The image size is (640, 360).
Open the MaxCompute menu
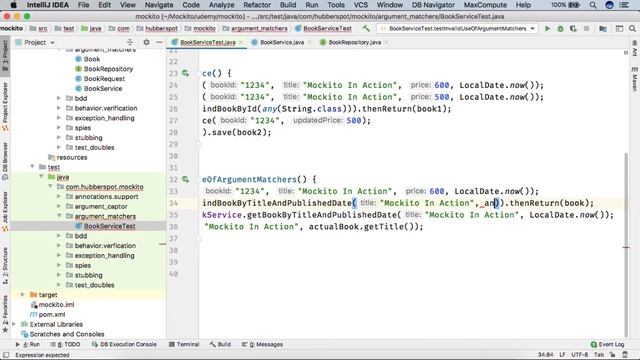coord(485,5)
